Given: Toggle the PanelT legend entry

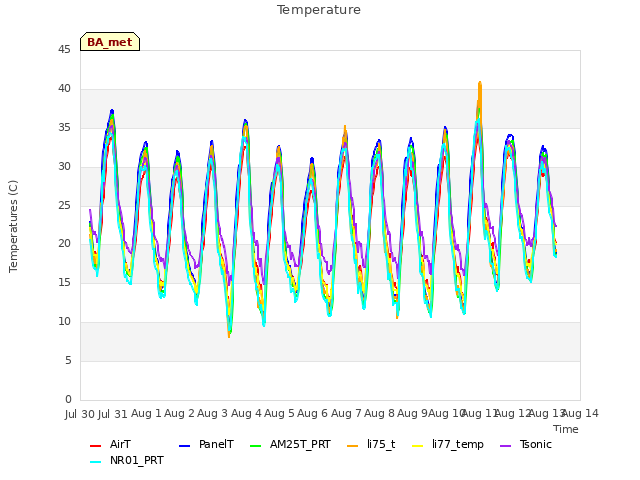Looking at the screenshot, I should point(207,444).
